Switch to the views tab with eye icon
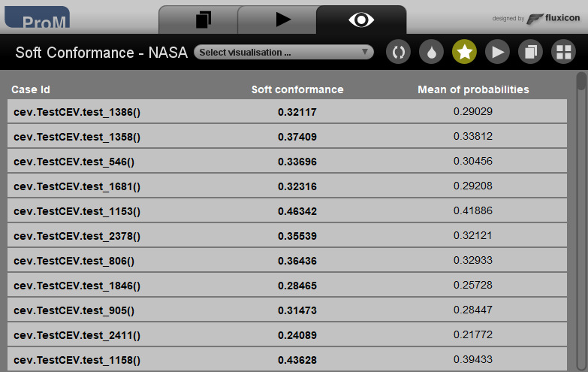588x372 pixels. pyautogui.click(x=361, y=20)
